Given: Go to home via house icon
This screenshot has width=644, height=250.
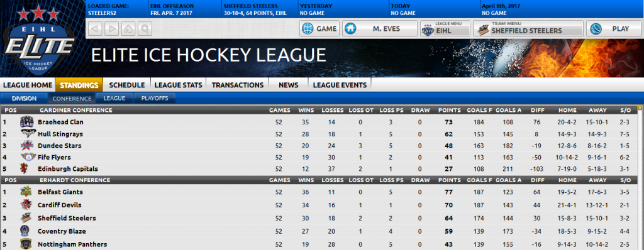Looking at the screenshot, I should (x=128, y=29).
